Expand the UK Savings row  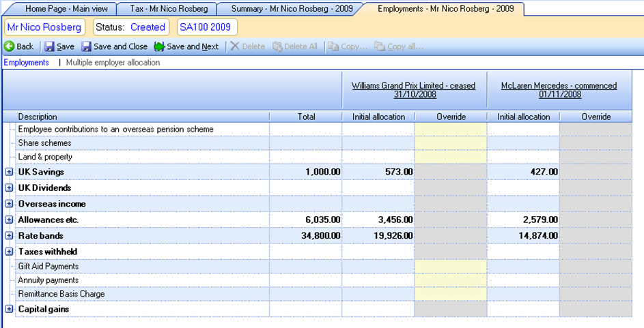coord(9,173)
